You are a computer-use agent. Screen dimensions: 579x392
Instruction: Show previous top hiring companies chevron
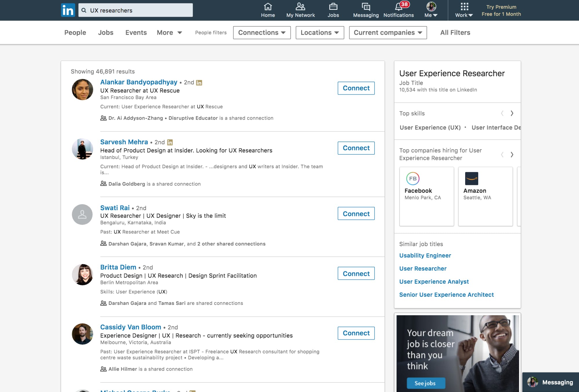(502, 155)
